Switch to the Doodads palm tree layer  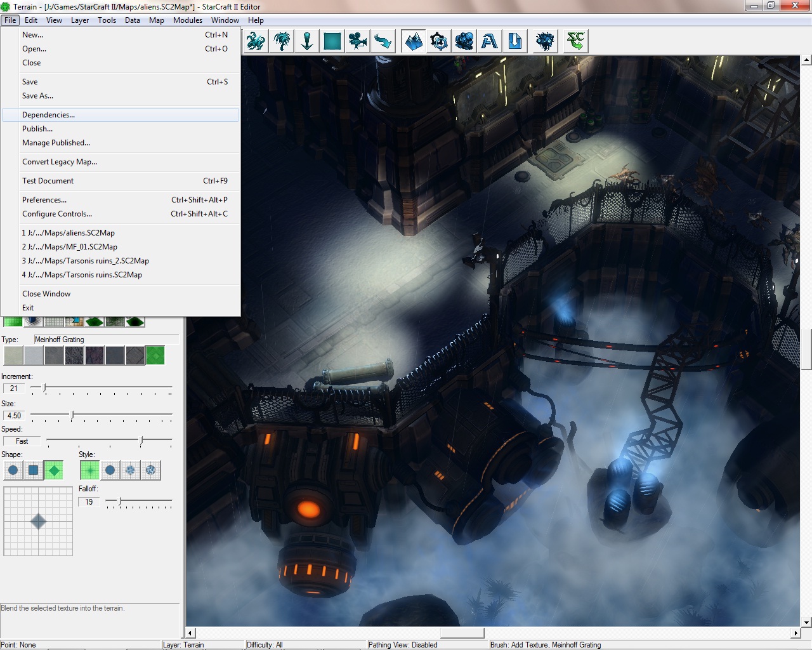[x=282, y=42]
